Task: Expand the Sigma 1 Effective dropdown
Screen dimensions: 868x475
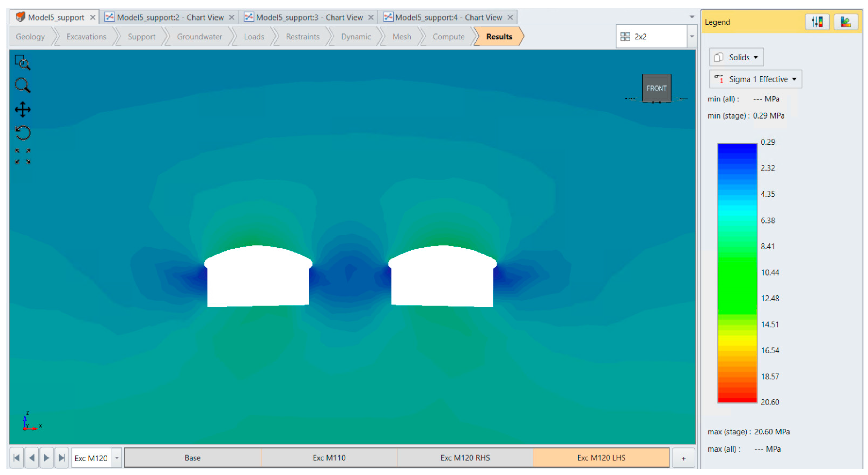Action: [755, 79]
